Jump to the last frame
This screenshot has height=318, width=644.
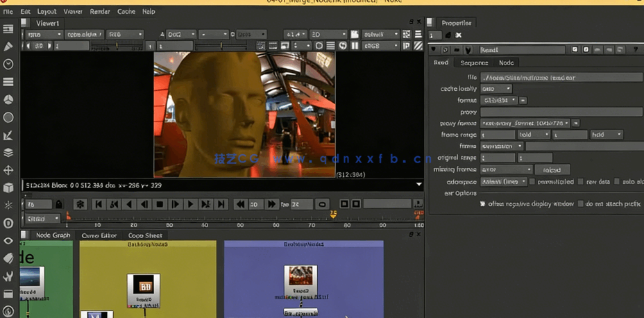[x=221, y=204]
